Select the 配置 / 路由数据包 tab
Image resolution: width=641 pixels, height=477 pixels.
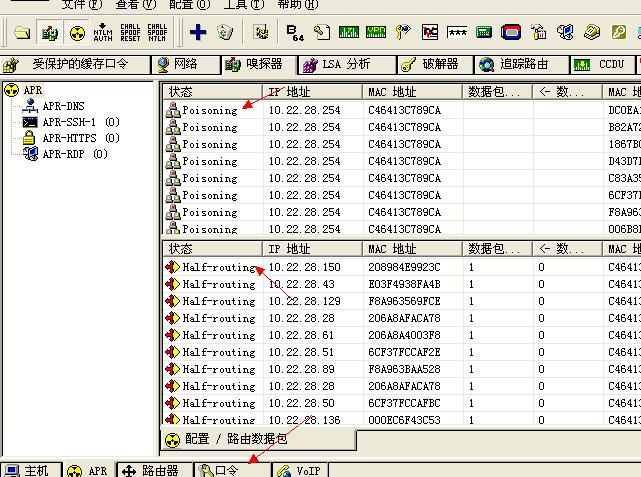click(x=258, y=439)
